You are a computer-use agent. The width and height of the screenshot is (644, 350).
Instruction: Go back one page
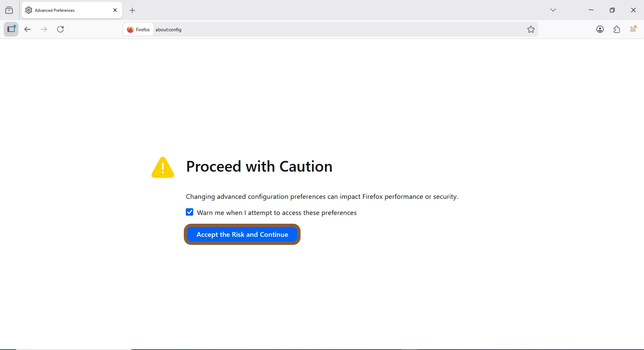28,30
